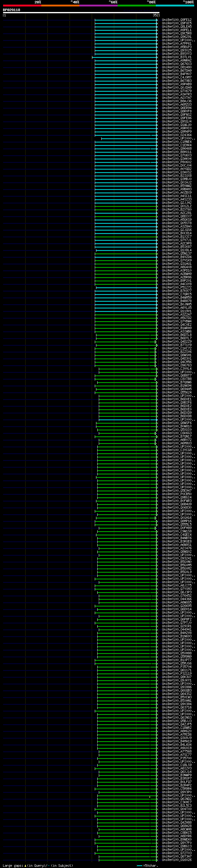Click the red 20% identity color band
197x868 pixels.
pyautogui.click(x=22, y=6)
